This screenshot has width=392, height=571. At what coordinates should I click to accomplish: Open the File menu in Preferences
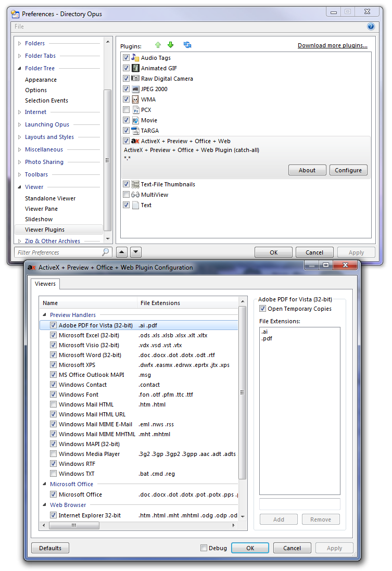coord(19,27)
